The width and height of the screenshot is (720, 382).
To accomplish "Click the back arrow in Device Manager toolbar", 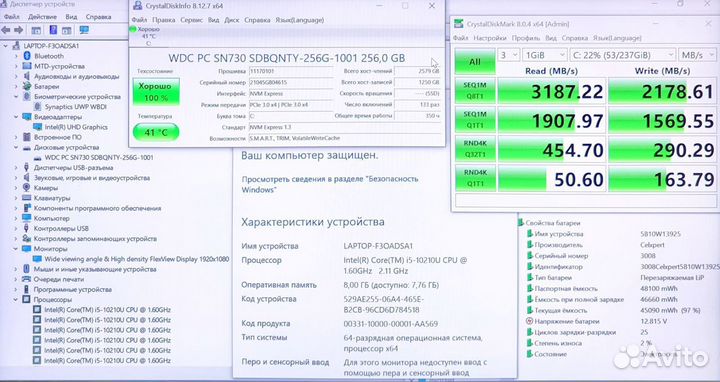I will click(x=6, y=30).
